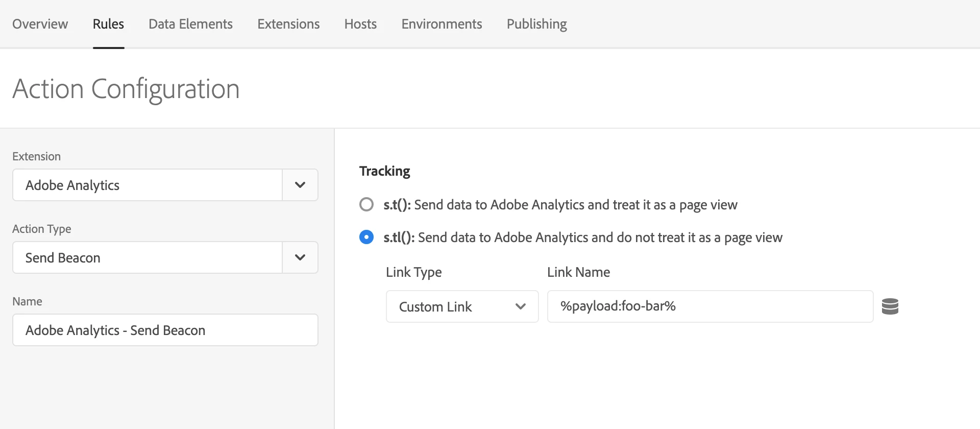Open the Environments tab
This screenshot has width=980, height=429.
coord(442,24)
